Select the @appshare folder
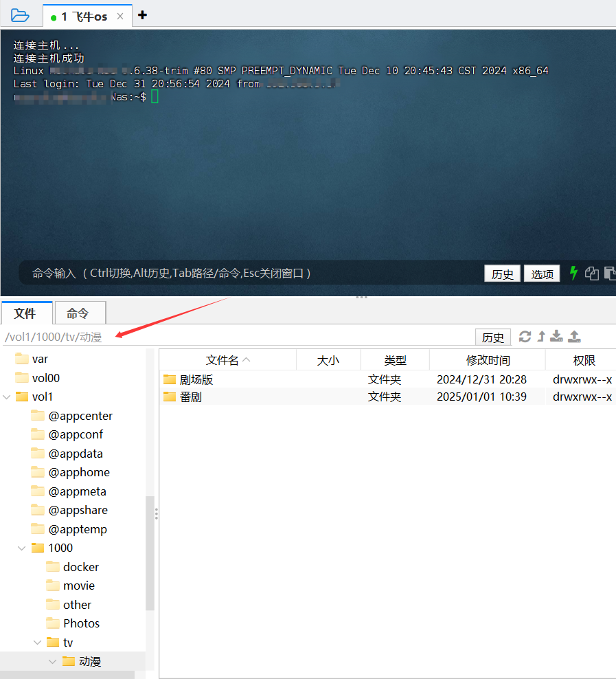The width and height of the screenshot is (616, 679). 69,510
